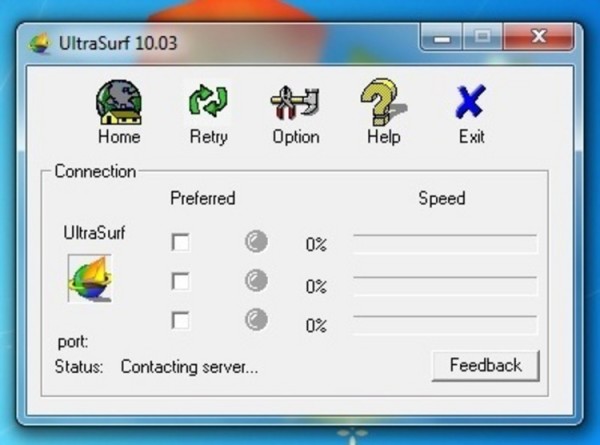Check the second Preferred server checkbox
Screen dimensions: 600x445
(181, 282)
